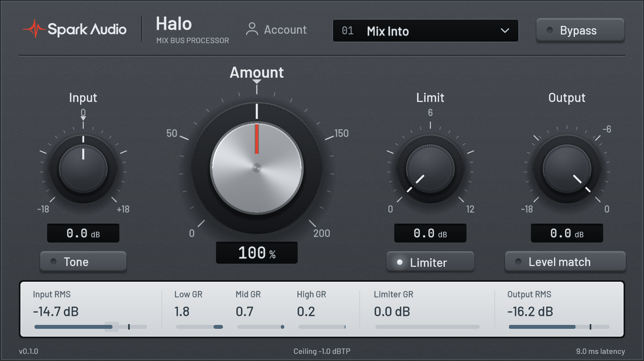Click the "-16.2 dB" Output RMS reading
The width and height of the screenshot is (644, 361).
[x=530, y=312]
